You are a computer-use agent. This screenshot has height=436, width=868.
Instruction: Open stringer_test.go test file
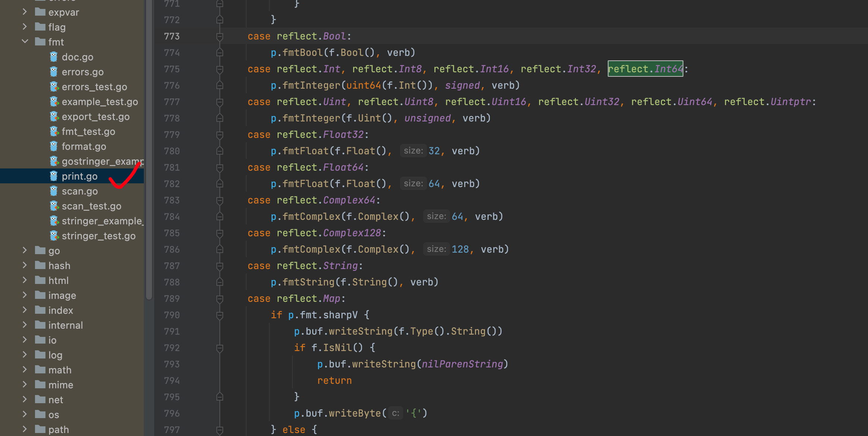pyautogui.click(x=98, y=236)
